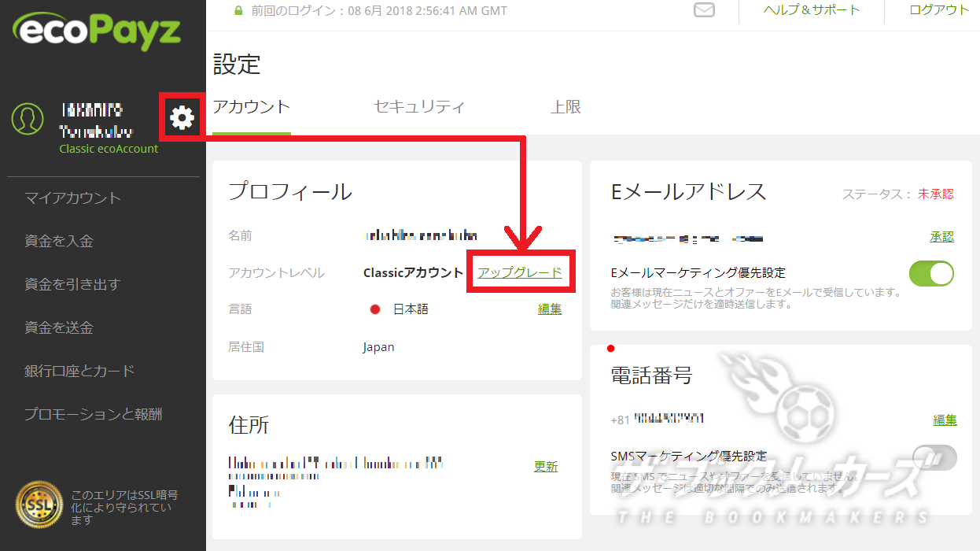Click the アップグレード link to upgrade account

click(x=520, y=272)
